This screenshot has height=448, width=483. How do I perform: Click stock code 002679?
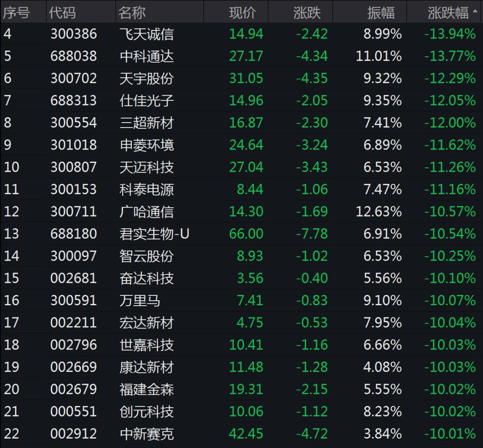74,389
